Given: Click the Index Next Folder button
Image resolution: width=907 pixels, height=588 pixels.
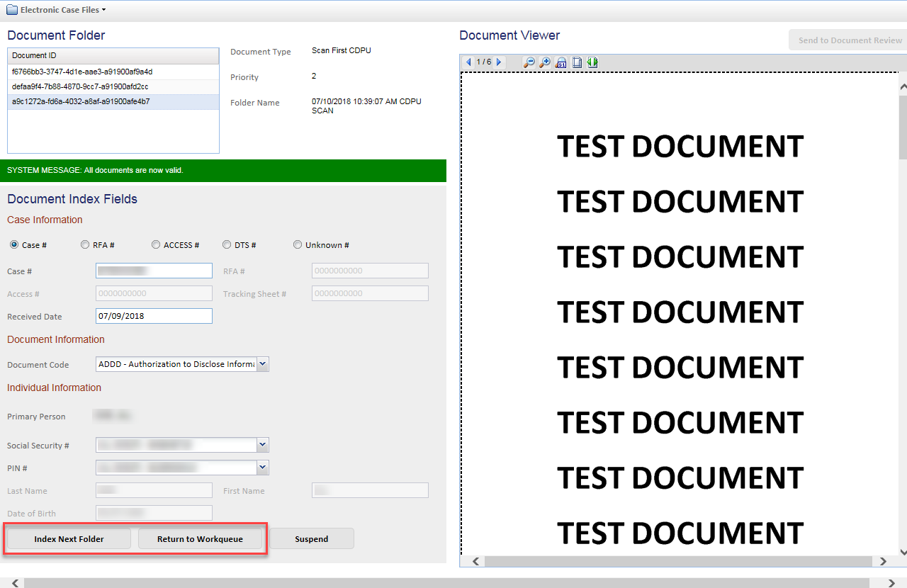Looking at the screenshot, I should [69, 539].
